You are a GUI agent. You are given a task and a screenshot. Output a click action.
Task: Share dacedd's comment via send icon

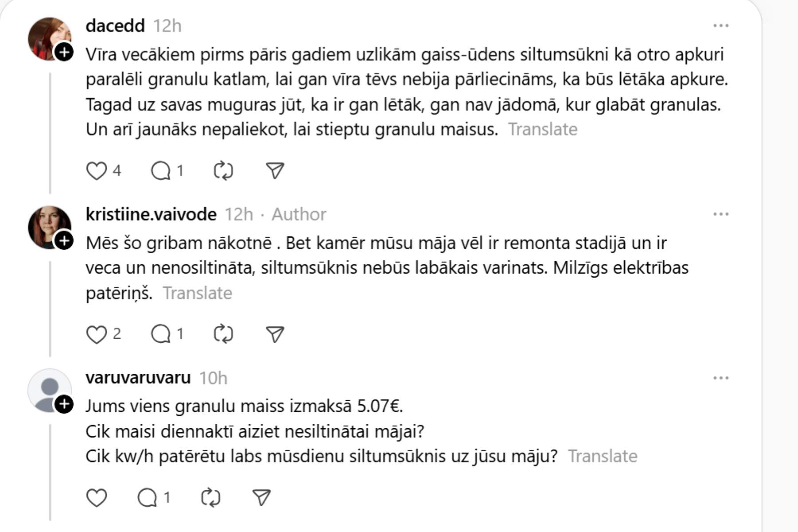point(275,171)
